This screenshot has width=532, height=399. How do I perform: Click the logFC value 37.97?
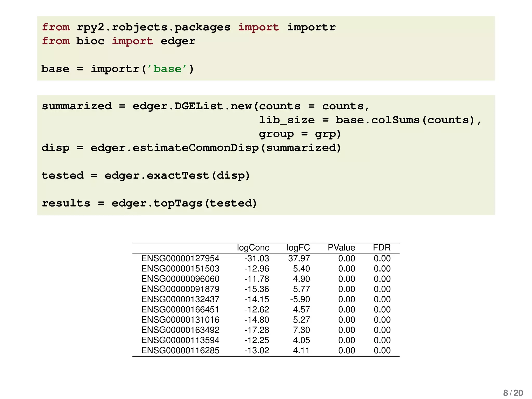(299, 258)
